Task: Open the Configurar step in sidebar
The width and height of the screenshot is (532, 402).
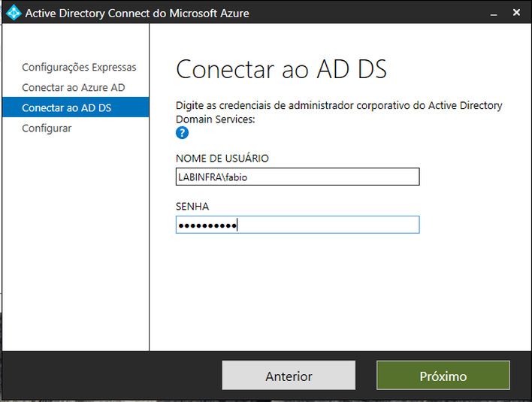Action: coord(47,128)
